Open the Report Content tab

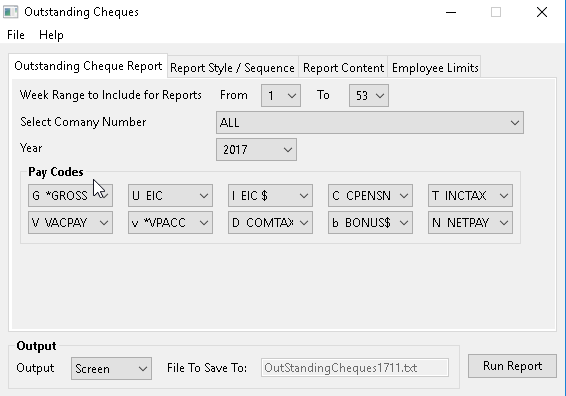(x=343, y=68)
